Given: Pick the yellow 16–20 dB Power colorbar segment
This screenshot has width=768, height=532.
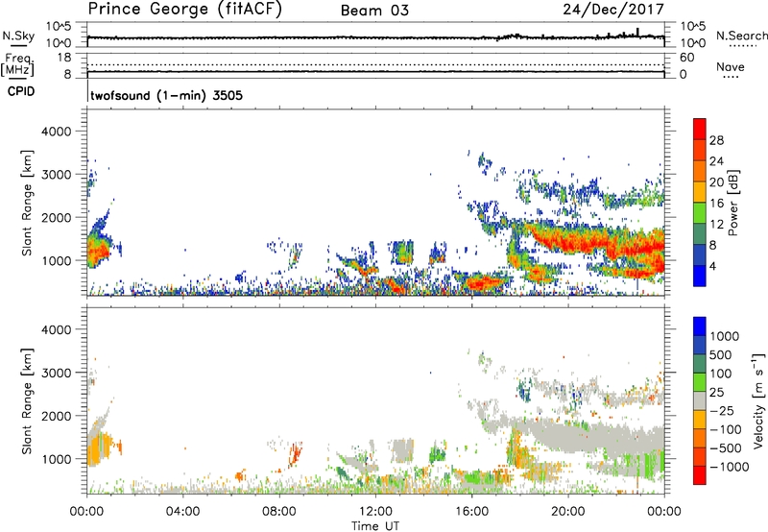Looking at the screenshot, I should (700, 192).
